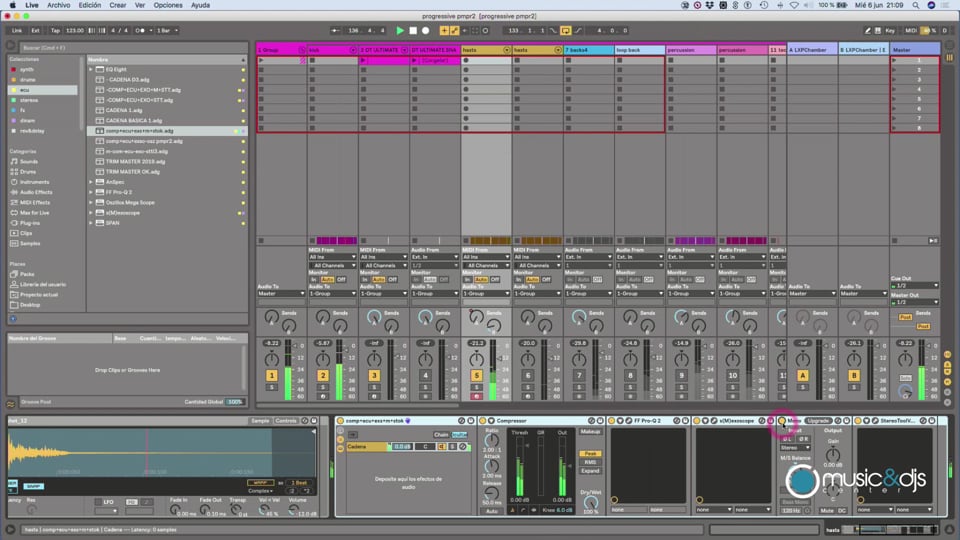The image size is (960, 540).
Task: Open the Audio Effects category
Action: pyautogui.click(x=36, y=192)
